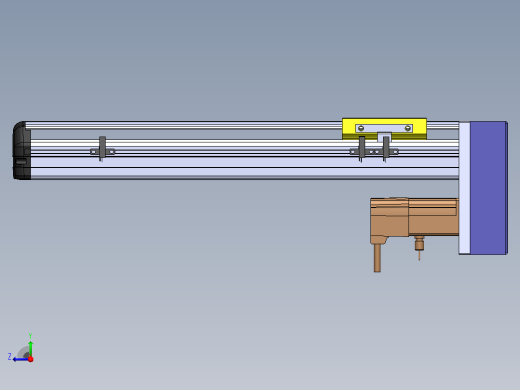Viewport: 520px width, 390px height.
Task: Select the red origin ball of the triad
Action: click(31, 359)
